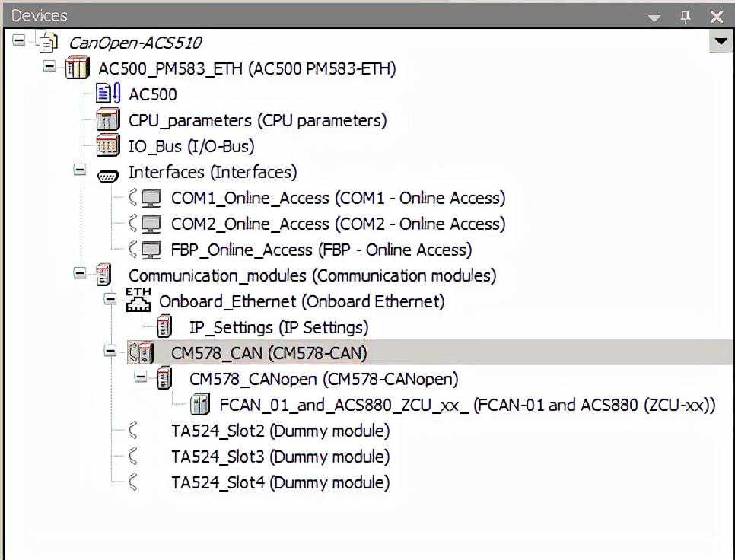Click the CPU parameters icon
735x560 pixels.
pos(108,120)
